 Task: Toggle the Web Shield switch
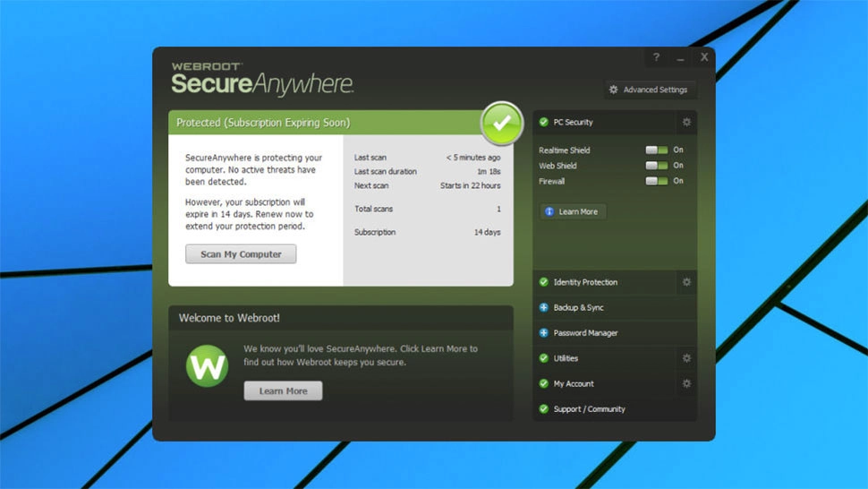coord(657,166)
